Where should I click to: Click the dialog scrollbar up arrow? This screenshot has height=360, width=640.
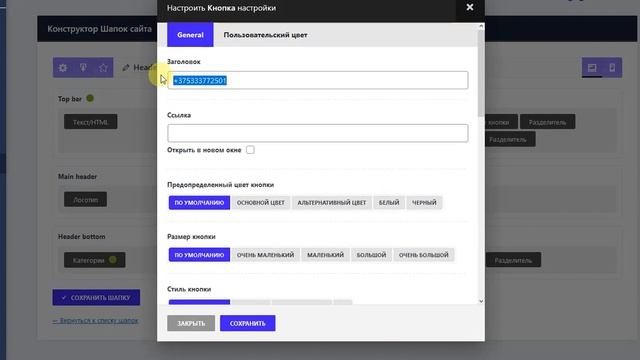coord(481,26)
